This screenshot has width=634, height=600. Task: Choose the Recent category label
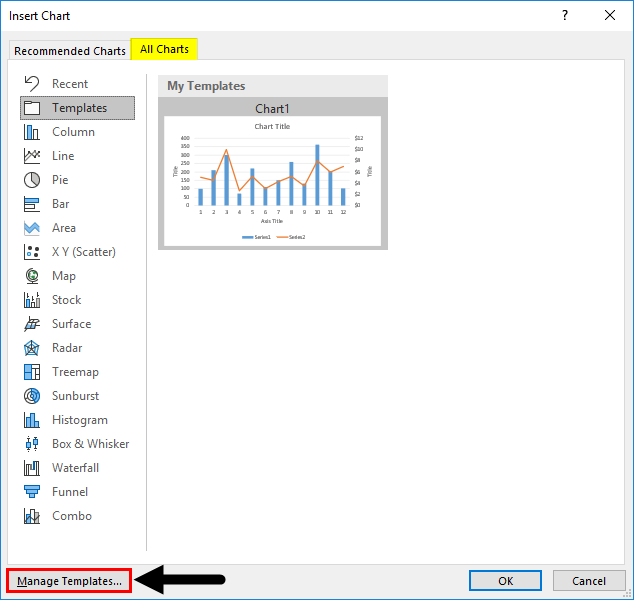(70, 84)
